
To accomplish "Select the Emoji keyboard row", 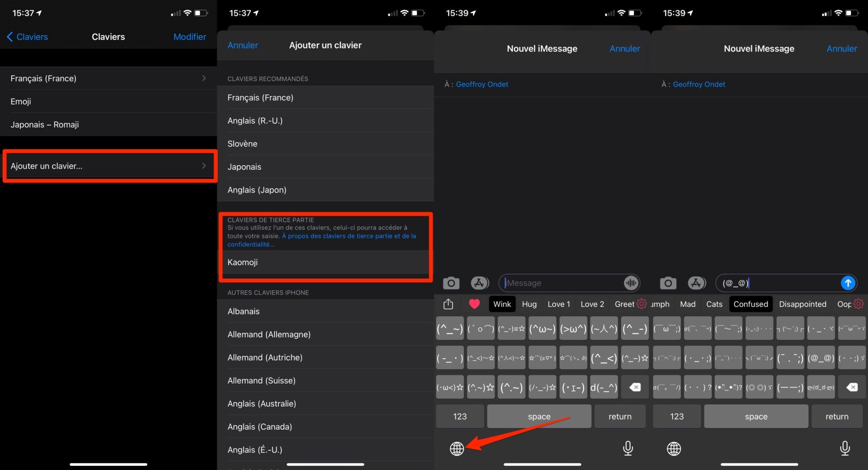I will (x=108, y=101).
